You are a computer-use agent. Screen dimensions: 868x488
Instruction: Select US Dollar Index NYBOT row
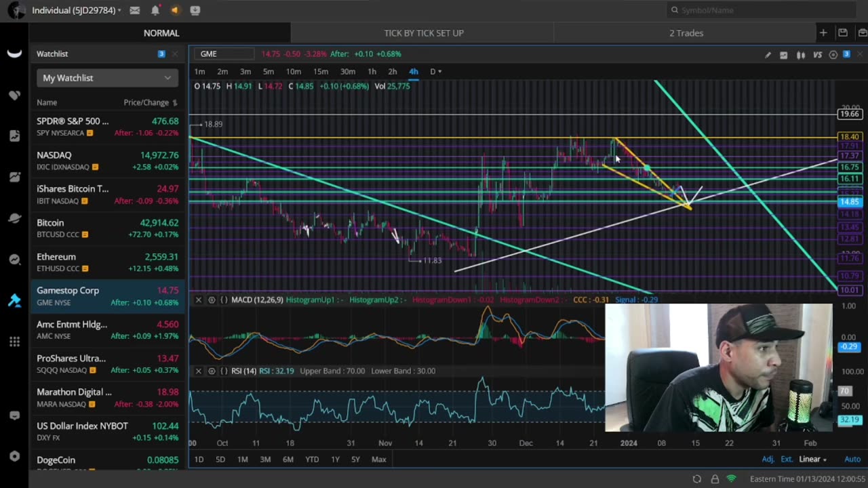click(x=107, y=432)
